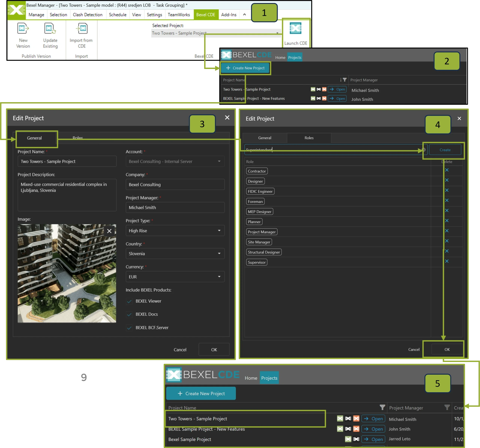Click the Launch CDE icon
This screenshot has width=480, height=448.
[295, 29]
